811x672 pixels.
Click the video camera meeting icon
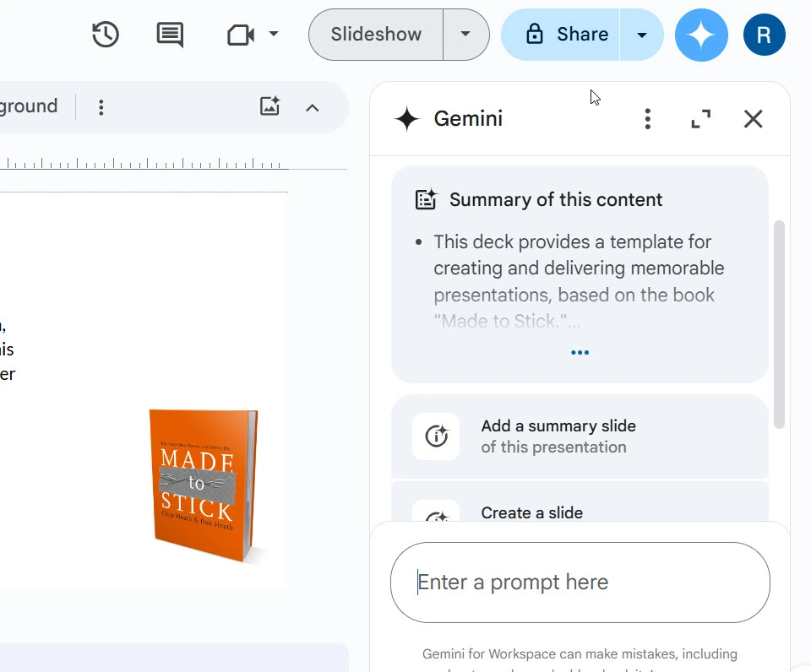click(x=241, y=35)
